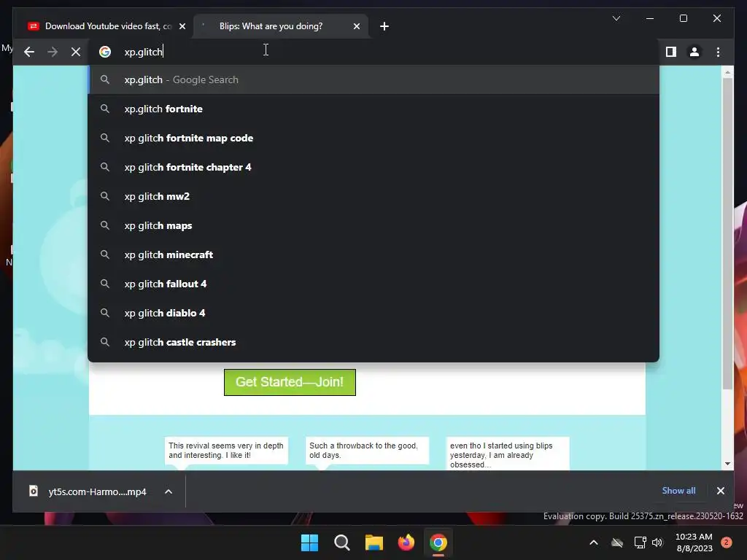Screen dimensions: 747x560
Task: Open File Explorer from the taskbar
Action: coord(374,542)
